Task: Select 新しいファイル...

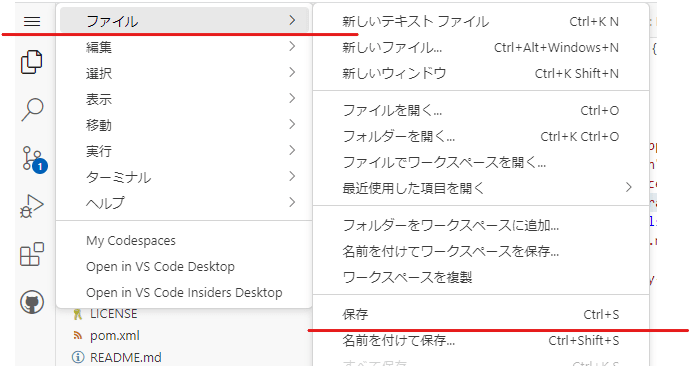Action: tap(481, 47)
